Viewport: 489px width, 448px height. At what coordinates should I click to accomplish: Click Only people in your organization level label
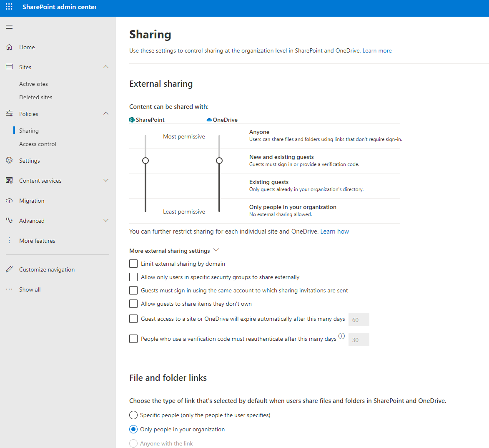point(293,207)
